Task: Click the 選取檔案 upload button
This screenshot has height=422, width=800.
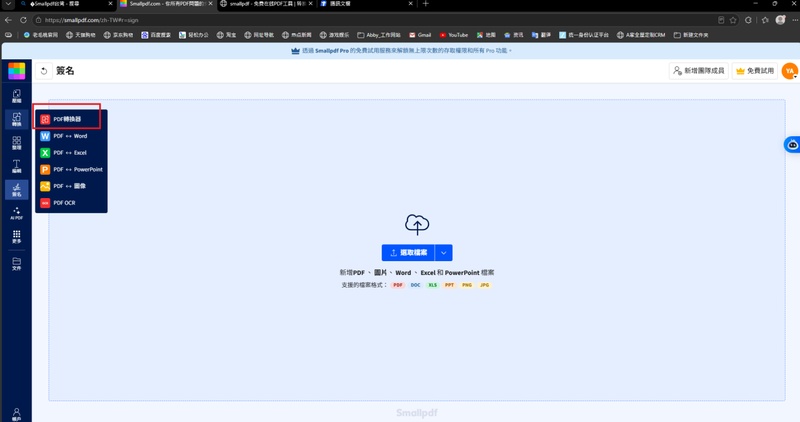Action: click(x=408, y=253)
